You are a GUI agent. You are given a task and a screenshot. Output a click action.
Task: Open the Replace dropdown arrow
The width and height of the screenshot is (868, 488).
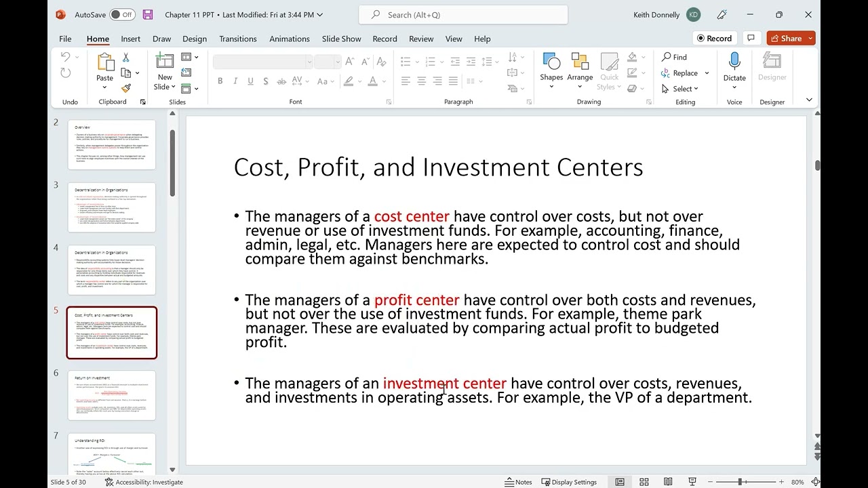click(707, 73)
